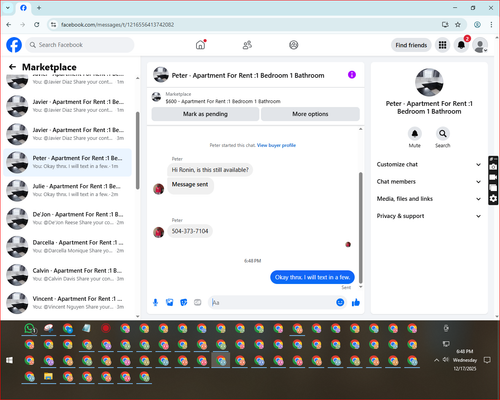Click the taskbar volume icon
The width and height of the screenshot is (500, 400).
pos(446,360)
